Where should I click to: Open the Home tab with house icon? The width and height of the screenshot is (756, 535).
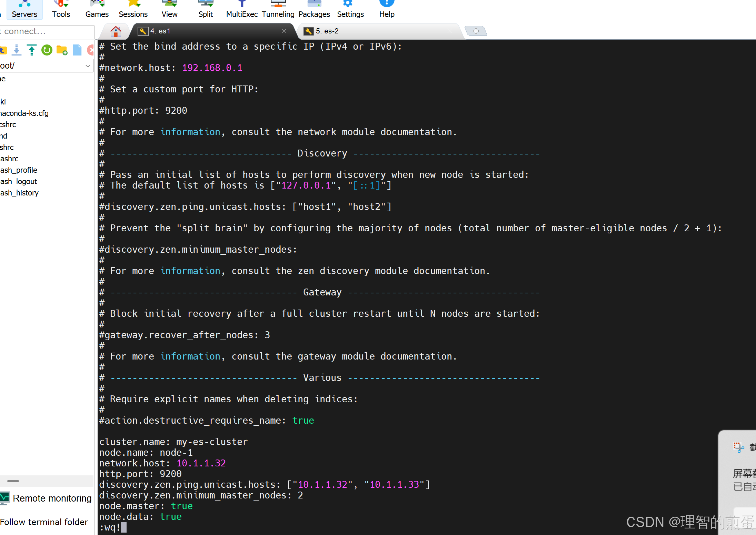point(116,31)
